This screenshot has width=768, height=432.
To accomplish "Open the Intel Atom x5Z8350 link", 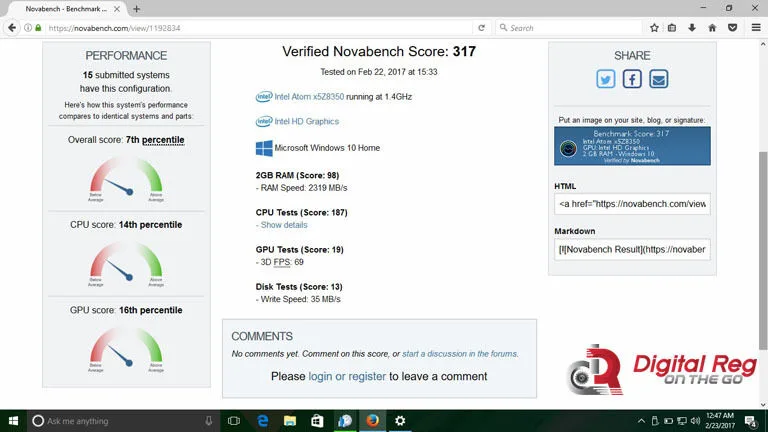I will (x=309, y=96).
